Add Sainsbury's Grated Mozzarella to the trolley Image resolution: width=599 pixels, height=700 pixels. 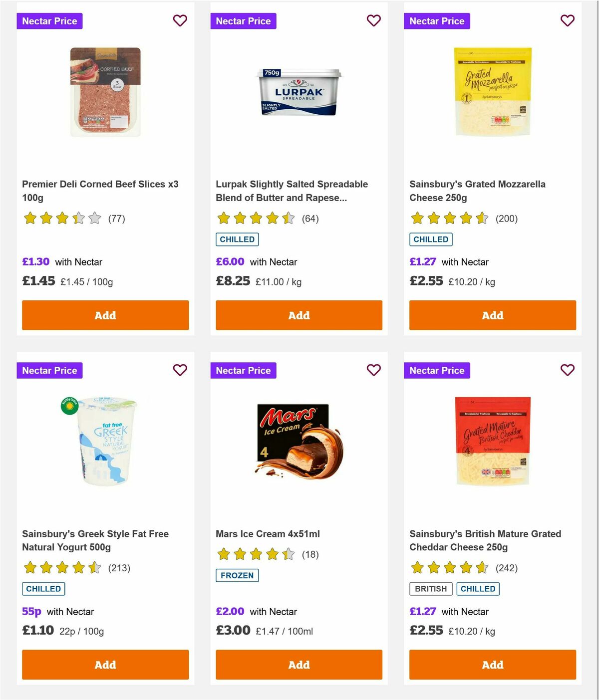[x=492, y=315]
